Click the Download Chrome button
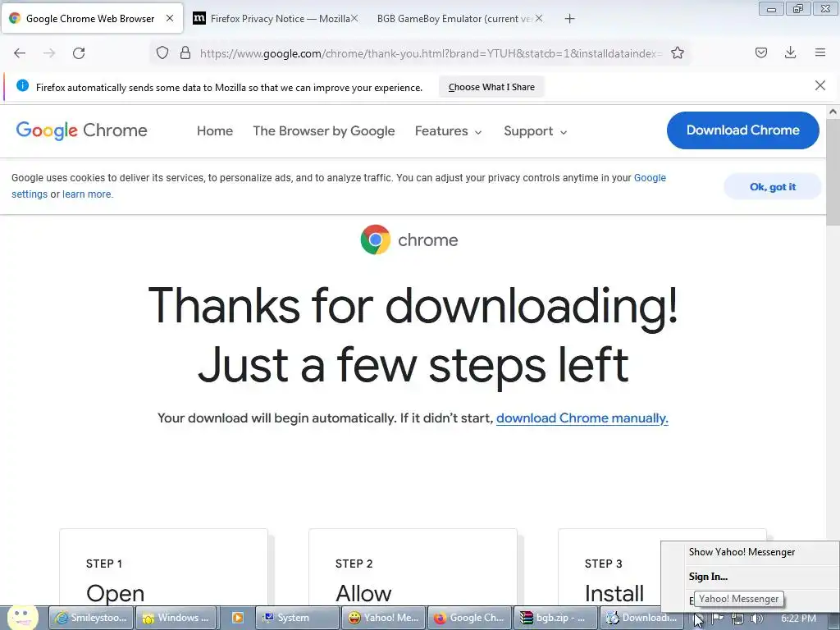The width and height of the screenshot is (840, 630). (x=742, y=130)
